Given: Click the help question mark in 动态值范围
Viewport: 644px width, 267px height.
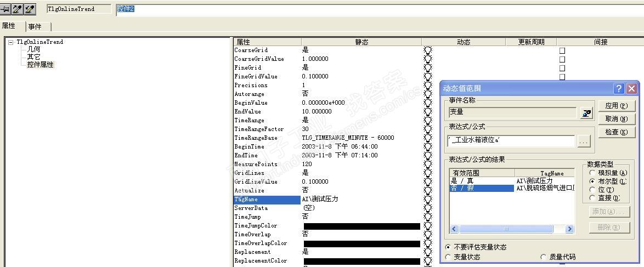Looking at the screenshot, I should (x=619, y=88).
